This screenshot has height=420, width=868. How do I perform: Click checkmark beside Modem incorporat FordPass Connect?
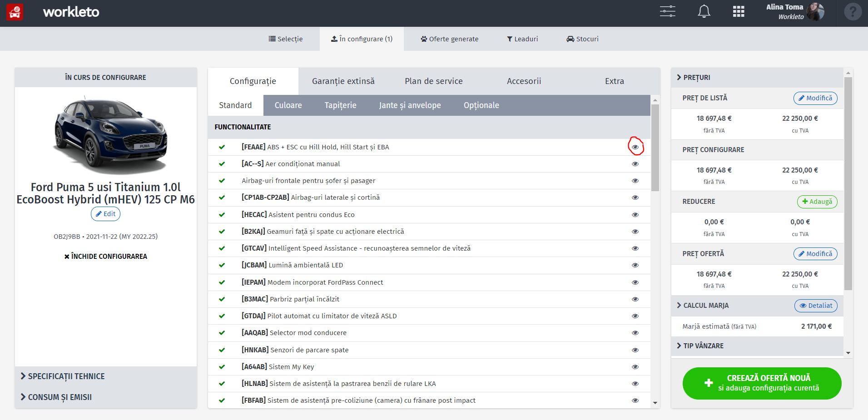click(x=222, y=282)
